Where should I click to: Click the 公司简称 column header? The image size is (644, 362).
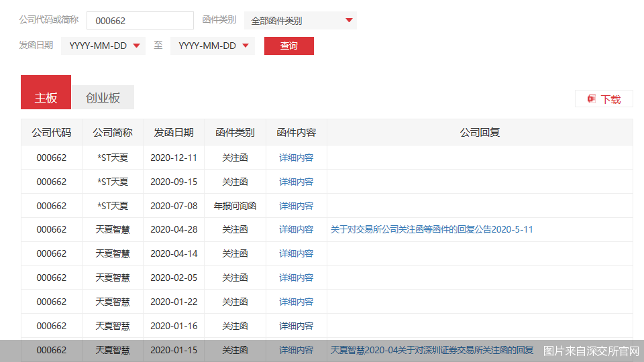[113, 133]
